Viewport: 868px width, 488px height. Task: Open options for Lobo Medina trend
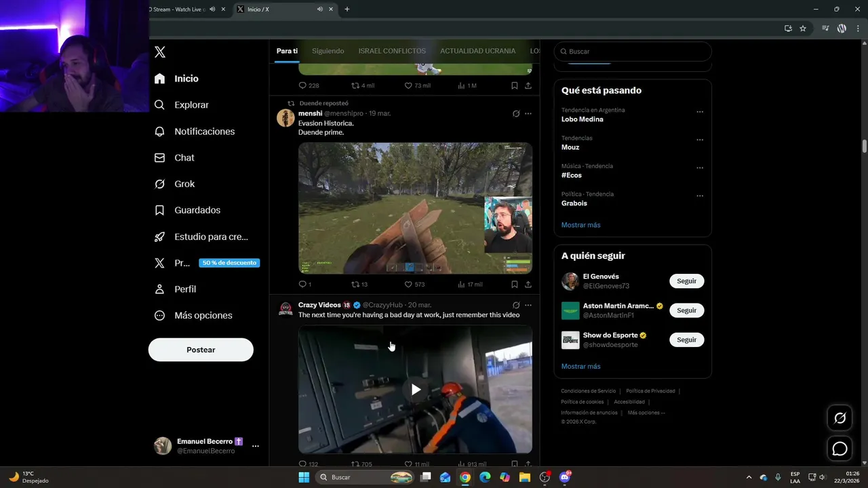[x=700, y=112]
